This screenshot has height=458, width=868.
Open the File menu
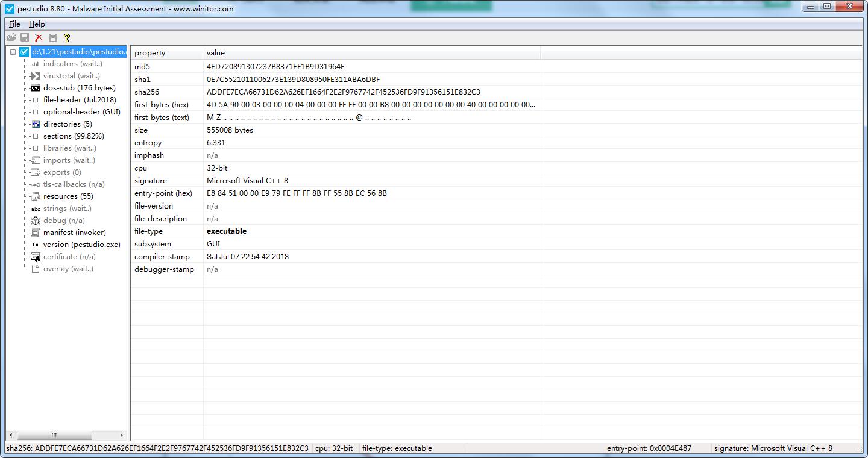(14, 24)
